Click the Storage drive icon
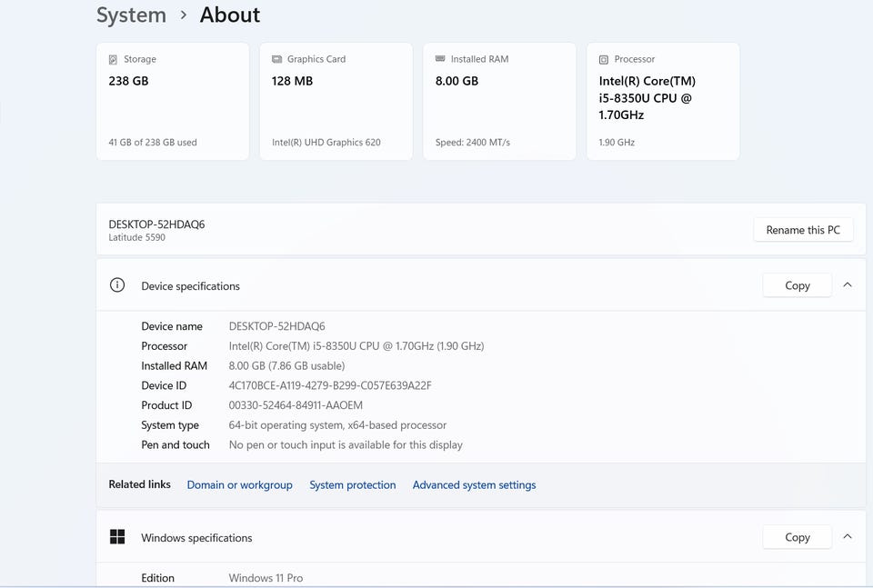Screen dimensions: 873x588 click(113, 60)
